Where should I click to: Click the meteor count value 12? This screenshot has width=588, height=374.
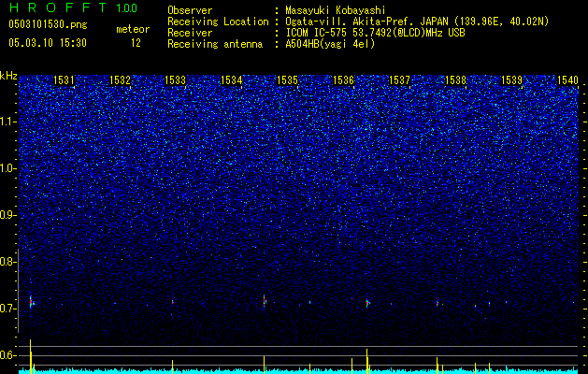pyautogui.click(x=136, y=43)
